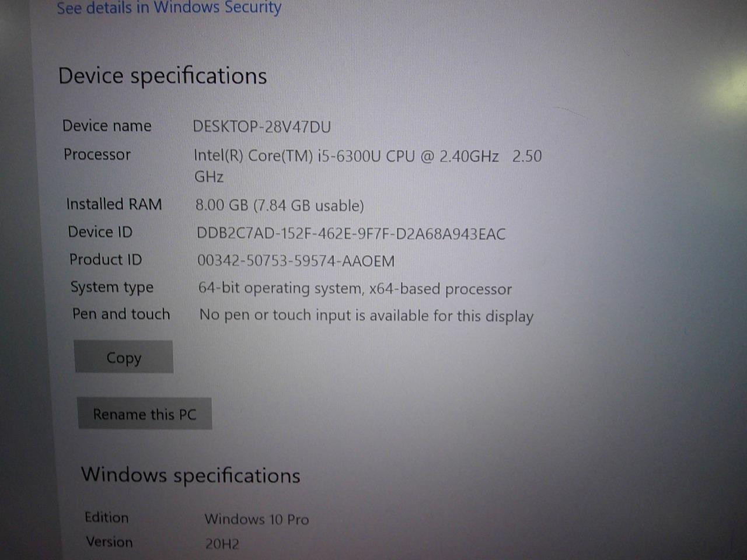Screen dimensions: 747x560
Task: Select the Version label
Action: click(110, 542)
